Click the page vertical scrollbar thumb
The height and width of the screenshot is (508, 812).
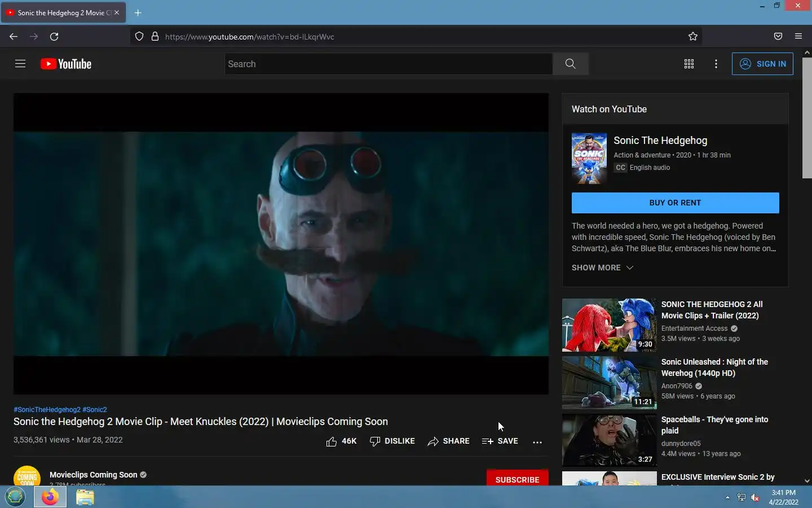pyautogui.click(x=807, y=117)
